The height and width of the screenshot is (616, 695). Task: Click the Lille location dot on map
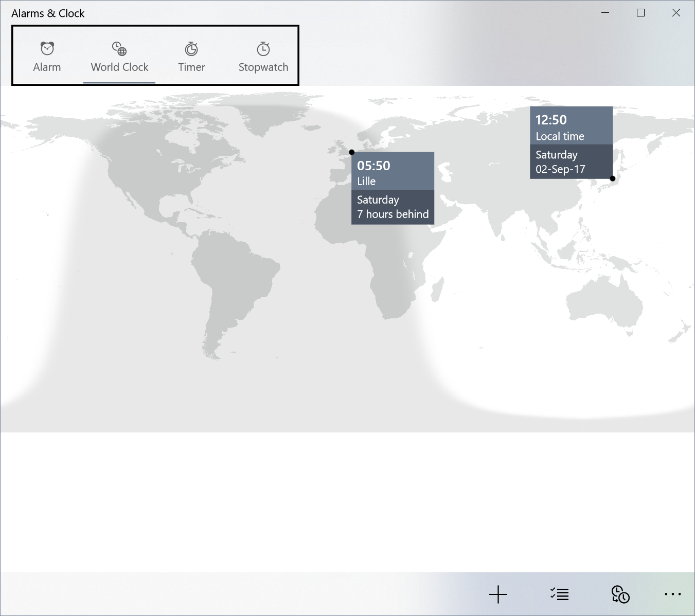pos(352,152)
